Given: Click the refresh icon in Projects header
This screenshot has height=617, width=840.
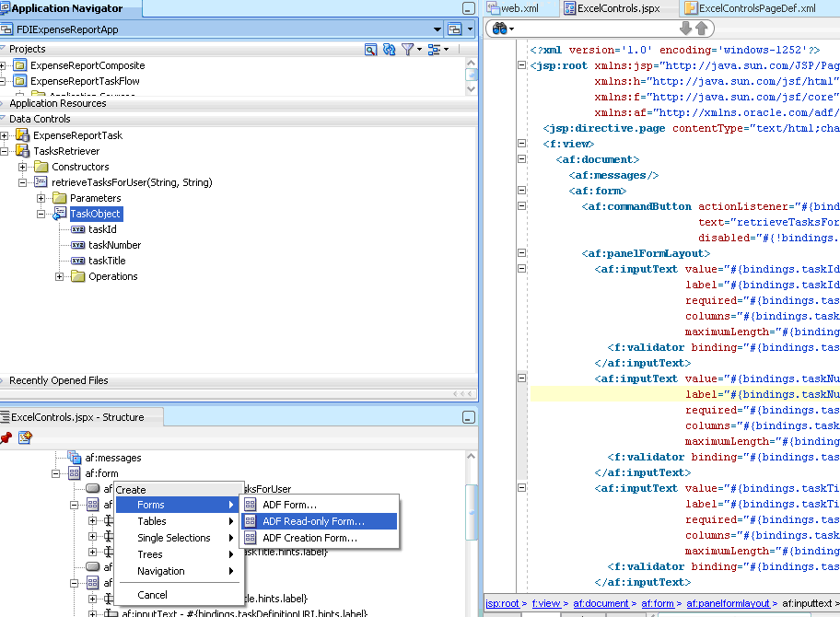Looking at the screenshot, I should pyautogui.click(x=389, y=49).
